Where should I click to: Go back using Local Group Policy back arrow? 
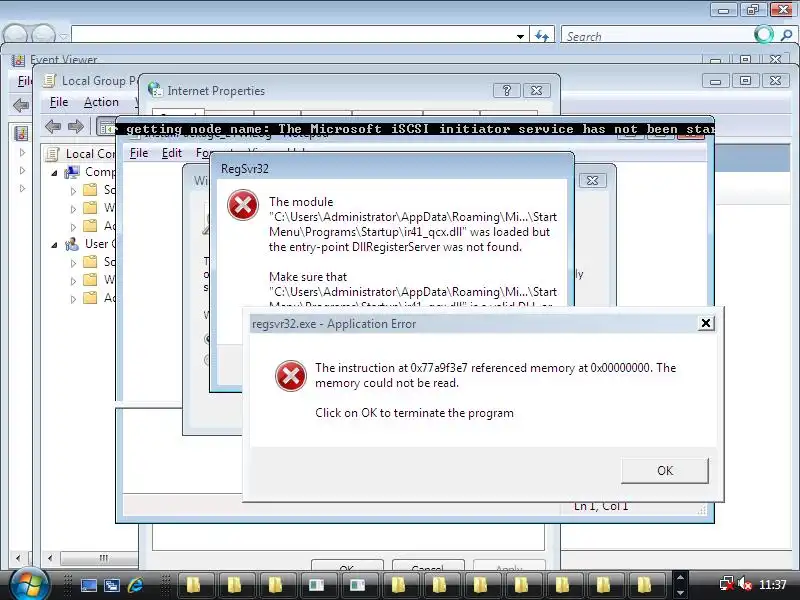coord(53,126)
